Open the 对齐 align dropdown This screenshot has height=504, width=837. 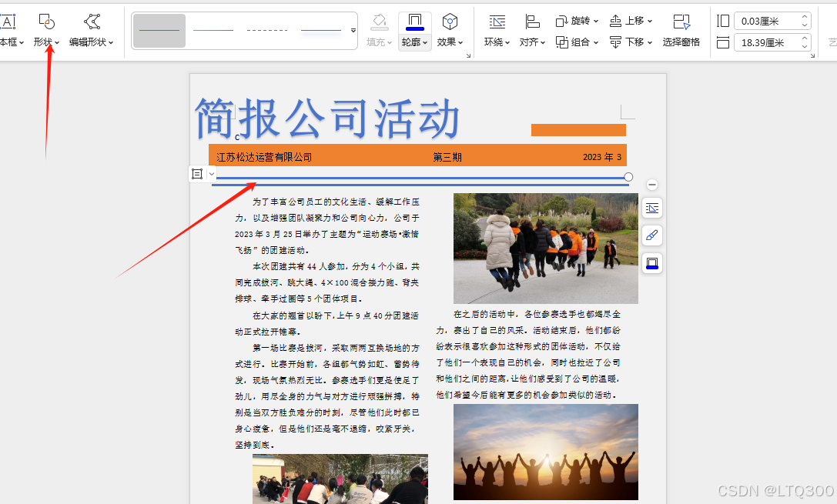click(x=532, y=31)
